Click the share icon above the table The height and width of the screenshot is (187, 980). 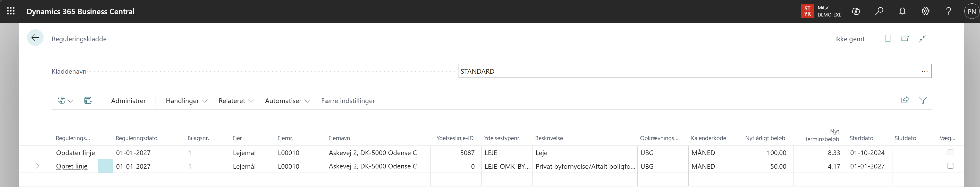tap(905, 100)
